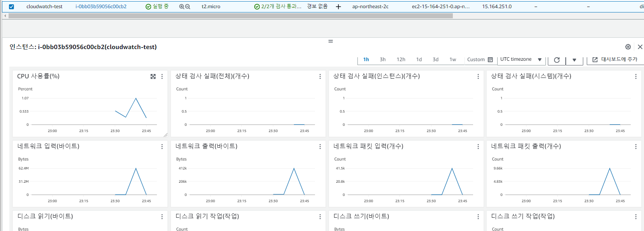644x231 pixels.
Task: Open options menu for 네트워크 입력(바이트) chart
Action: click(x=162, y=146)
